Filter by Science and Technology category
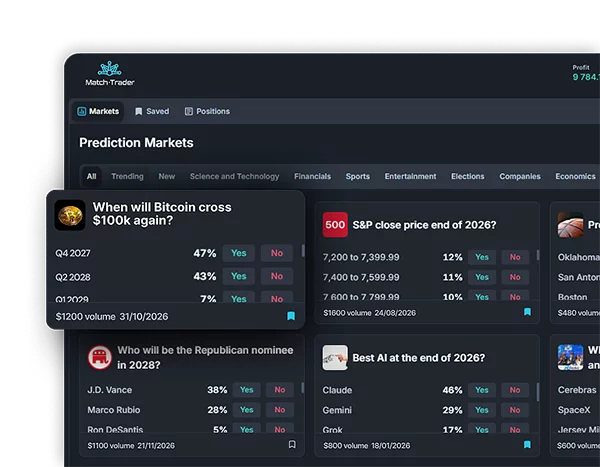The width and height of the screenshot is (600, 467). pyautogui.click(x=235, y=176)
